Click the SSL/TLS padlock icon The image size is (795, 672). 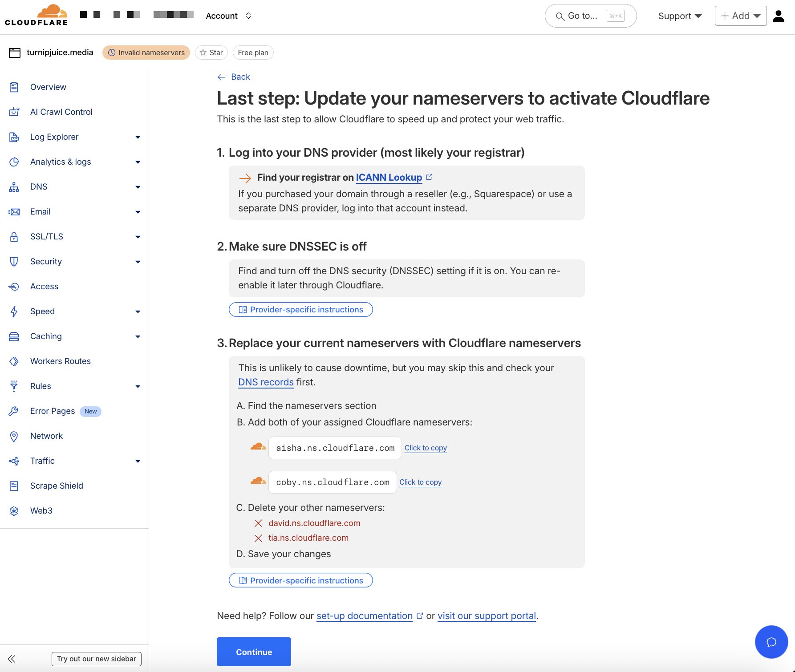pos(14,236)
